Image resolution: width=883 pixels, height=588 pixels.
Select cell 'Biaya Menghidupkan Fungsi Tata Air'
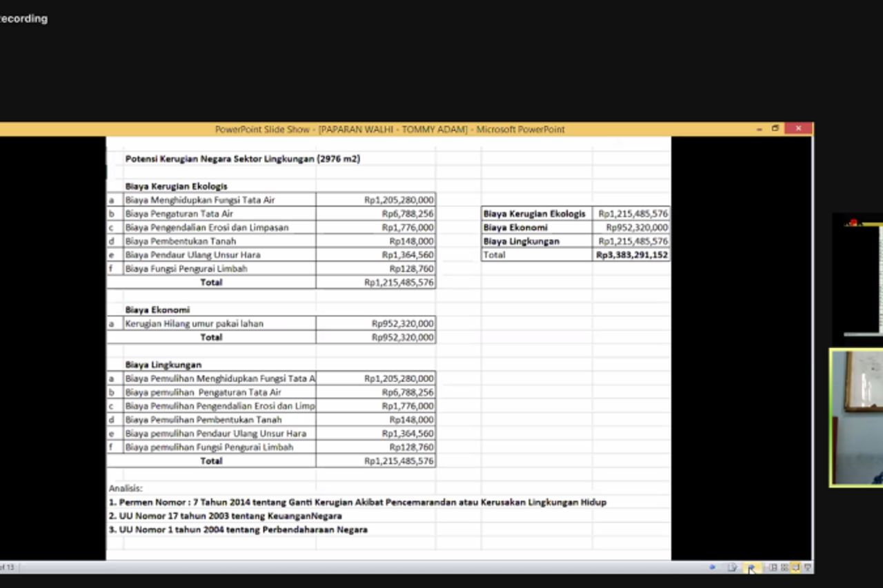[x=219, y=200]
